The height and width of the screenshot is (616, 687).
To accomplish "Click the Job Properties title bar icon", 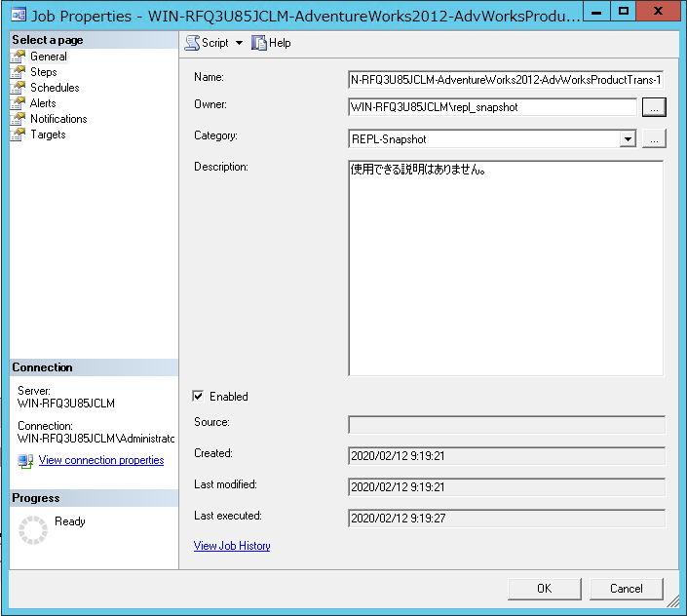I will (x=19, y=15).
